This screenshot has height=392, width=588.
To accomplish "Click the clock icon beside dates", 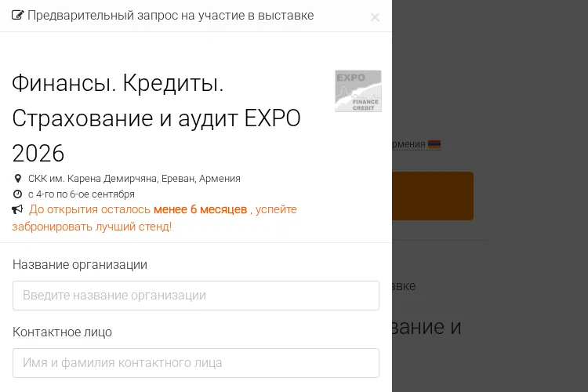I will coord(17,194).
